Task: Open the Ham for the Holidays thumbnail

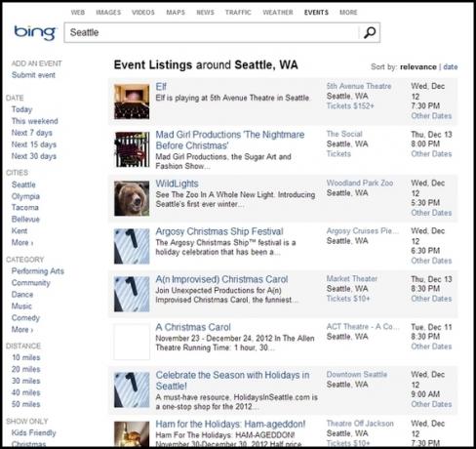Action: [x=132, y=433]
